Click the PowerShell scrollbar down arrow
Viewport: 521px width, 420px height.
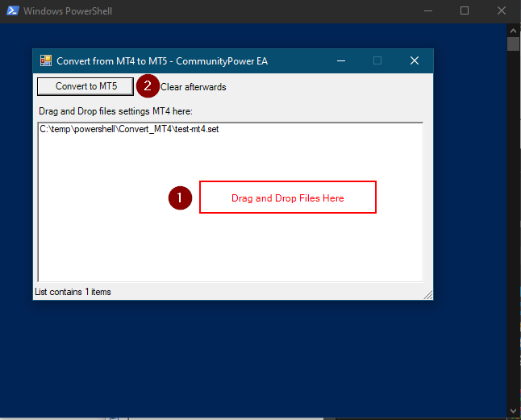[514, 411]
